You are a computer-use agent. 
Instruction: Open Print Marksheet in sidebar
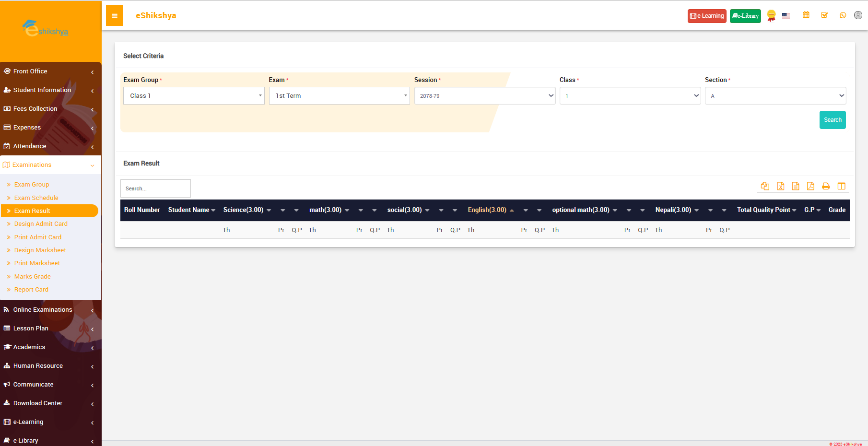(x=37, y=263)
